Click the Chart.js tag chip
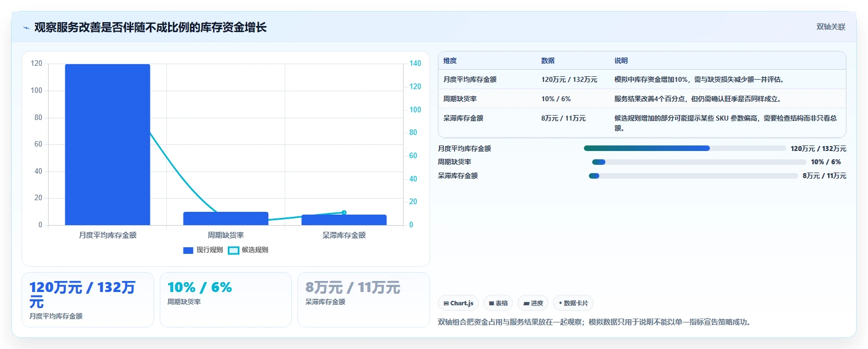This screenshot has height=349, width=868. (458, 303)
